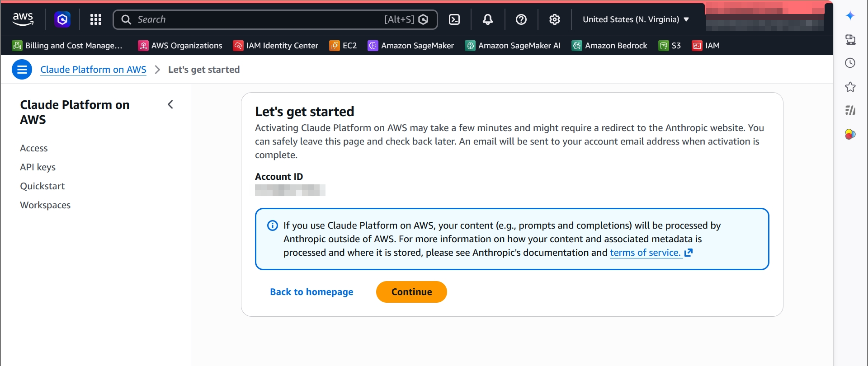Screen dimensions: 868x366
Task: Open CloudShell terminal icon
Action: pos(454,19)
